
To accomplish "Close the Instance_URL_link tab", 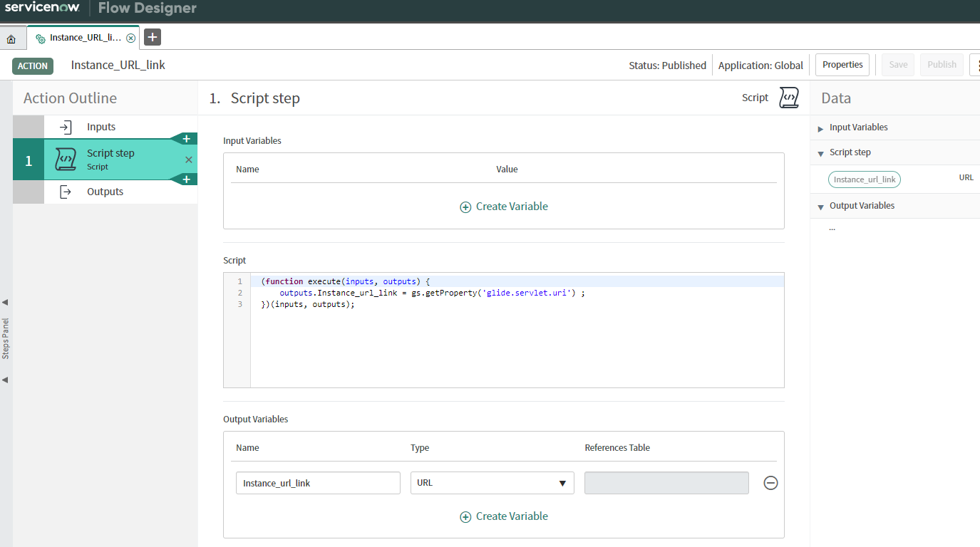I will tap(130, 38).
